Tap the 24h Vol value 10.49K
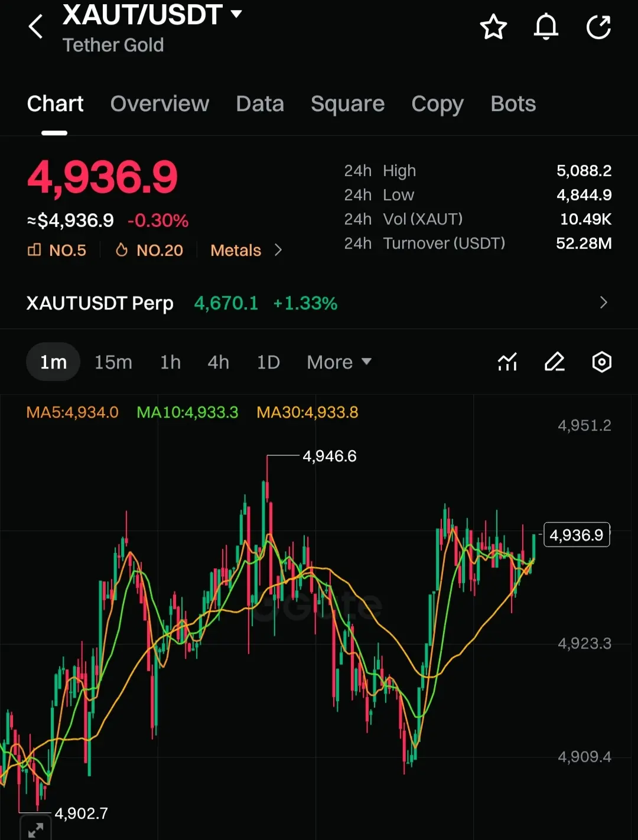 pyautogui.click(x=585, y=219)
